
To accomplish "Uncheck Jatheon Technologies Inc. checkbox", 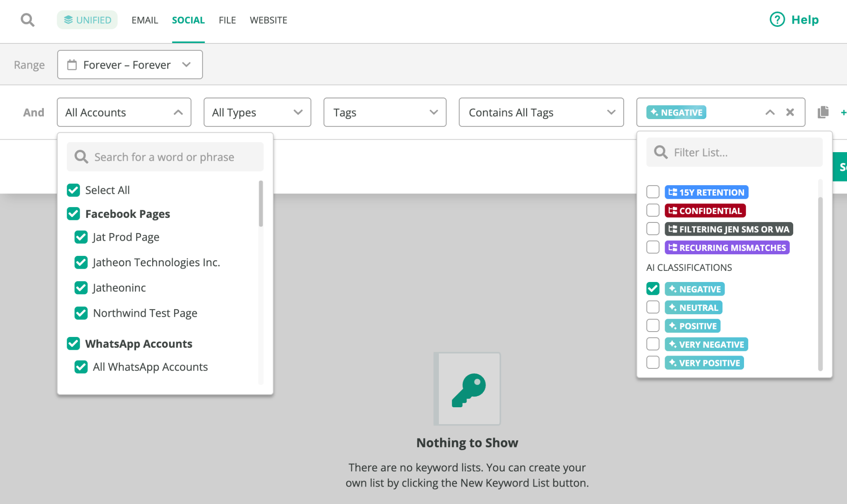I will (81, 263).
